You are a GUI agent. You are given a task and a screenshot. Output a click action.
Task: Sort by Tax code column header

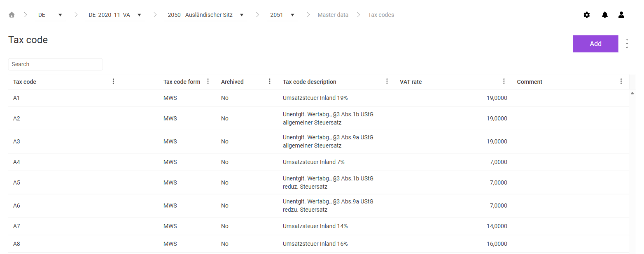click(25, 82)
